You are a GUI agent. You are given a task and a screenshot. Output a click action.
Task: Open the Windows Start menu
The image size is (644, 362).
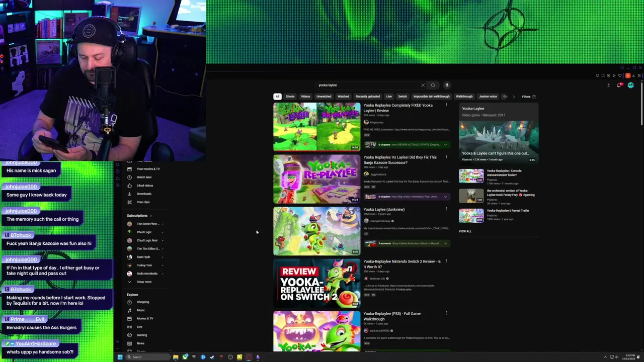[x=120, y=357]
